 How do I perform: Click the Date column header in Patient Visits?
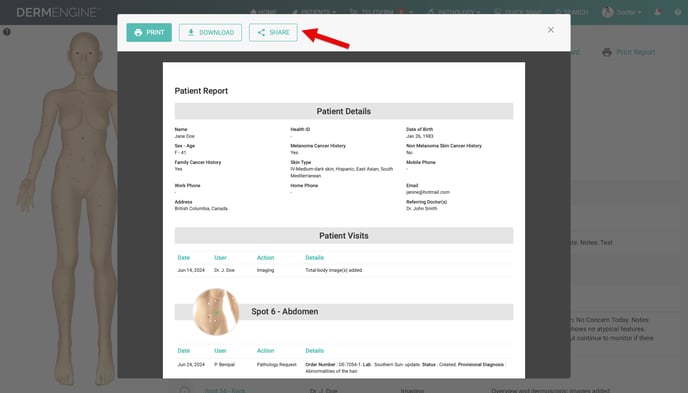183,257
